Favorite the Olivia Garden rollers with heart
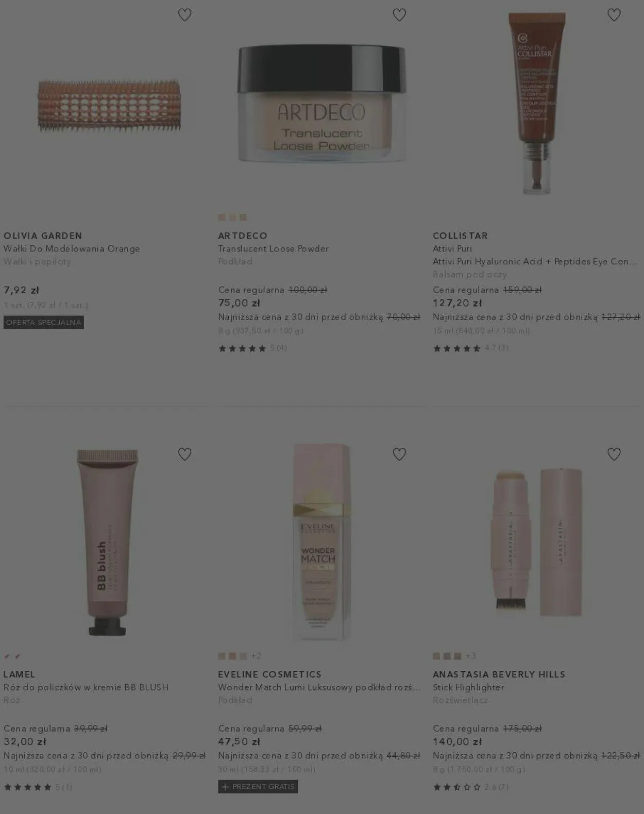The image size is (644, 814). [184, 15]
